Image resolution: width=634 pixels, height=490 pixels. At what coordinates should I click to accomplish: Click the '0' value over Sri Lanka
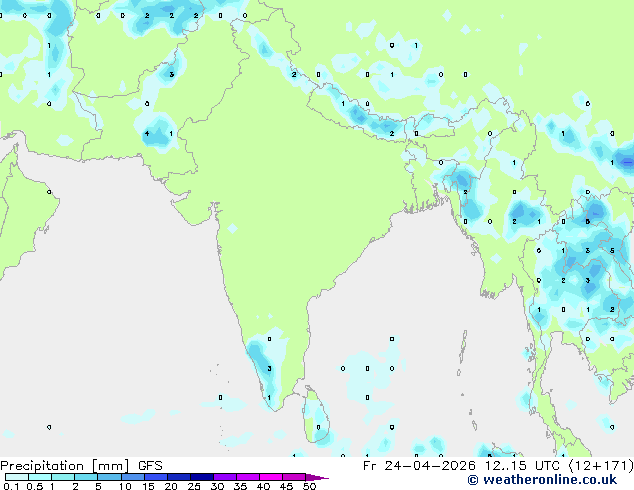(x=318, y=427)
